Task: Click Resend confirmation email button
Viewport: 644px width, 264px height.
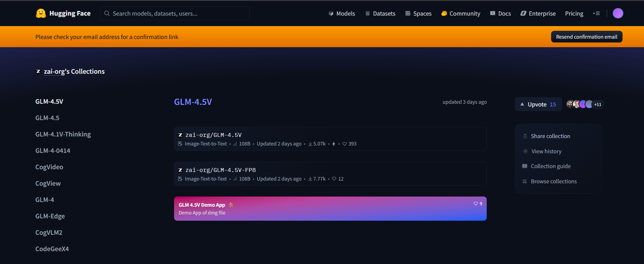Action: [587, 37]
